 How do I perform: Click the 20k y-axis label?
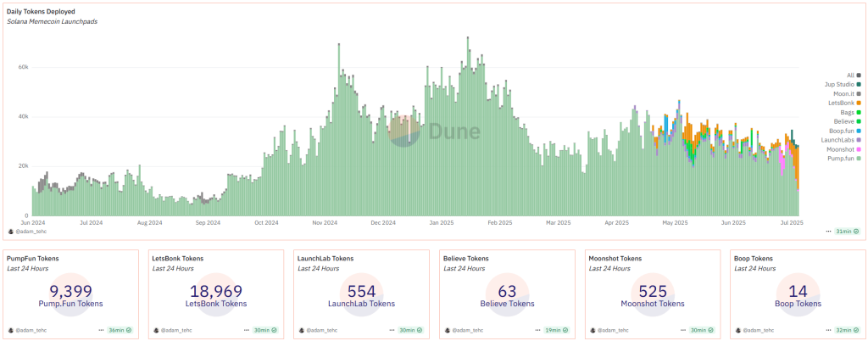click(22, 166)
